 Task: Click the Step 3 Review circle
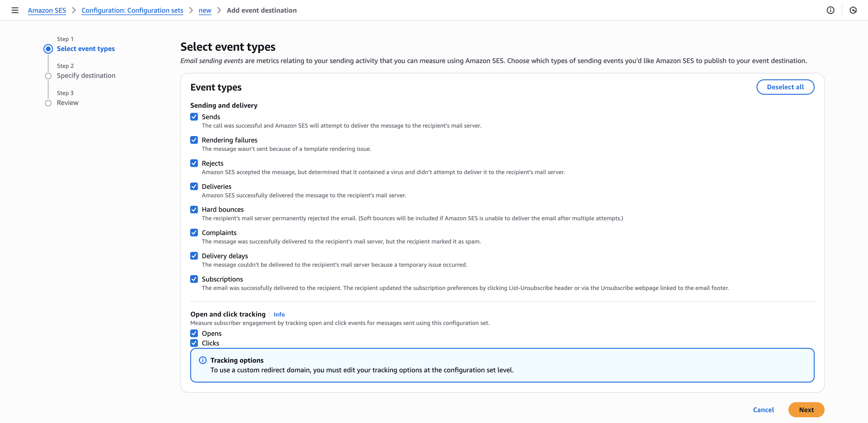(48, 103)
